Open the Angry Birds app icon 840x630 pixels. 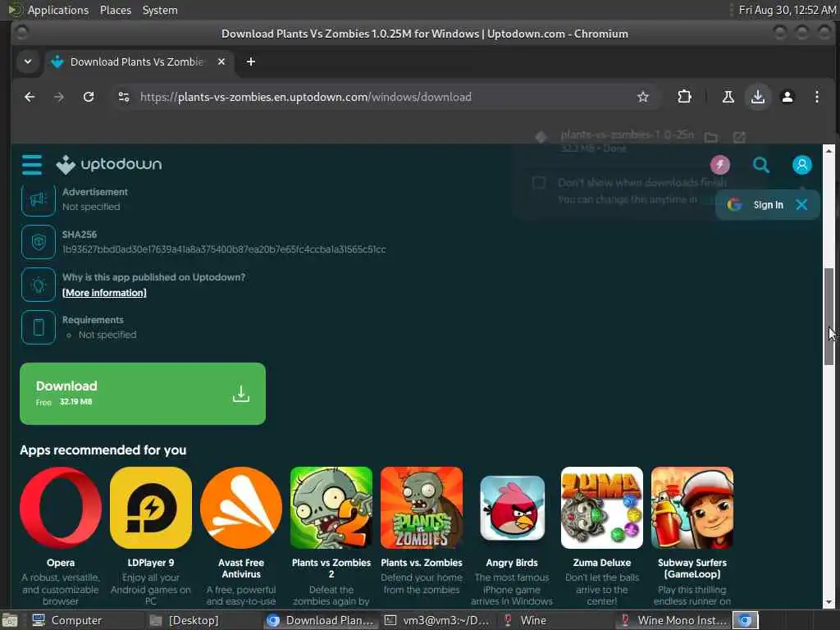(512, 508)
